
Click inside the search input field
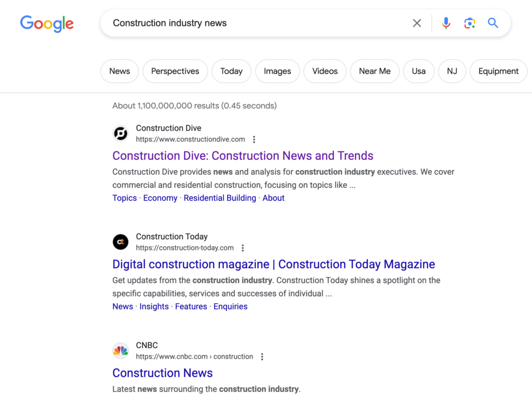(234, 23)
